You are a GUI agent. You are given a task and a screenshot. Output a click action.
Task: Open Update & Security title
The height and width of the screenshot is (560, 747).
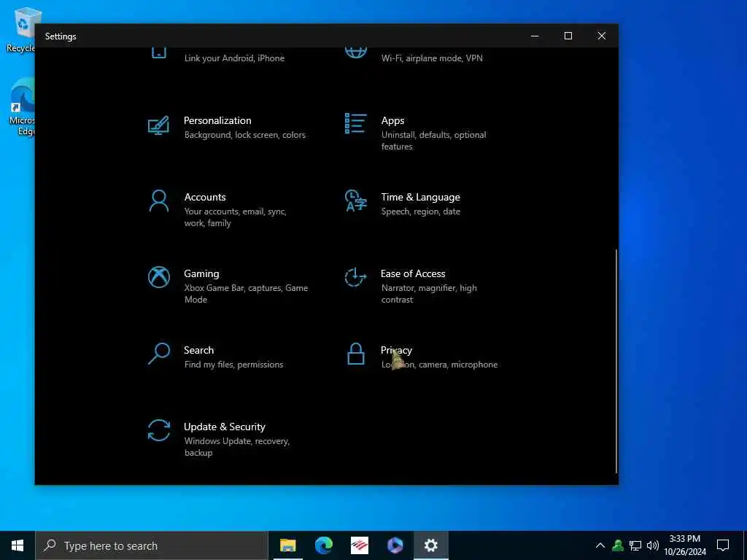225,427
